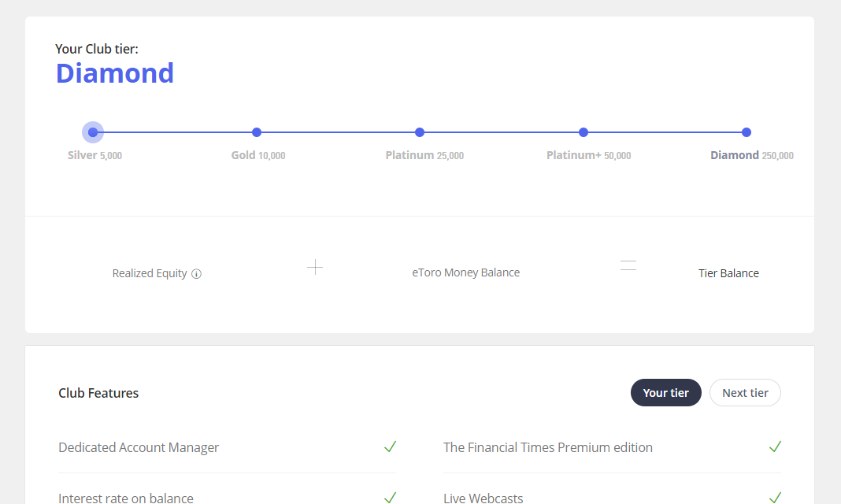
Task: Click the equals symbol before Tier Balance
Action: [x=628, y=266]
